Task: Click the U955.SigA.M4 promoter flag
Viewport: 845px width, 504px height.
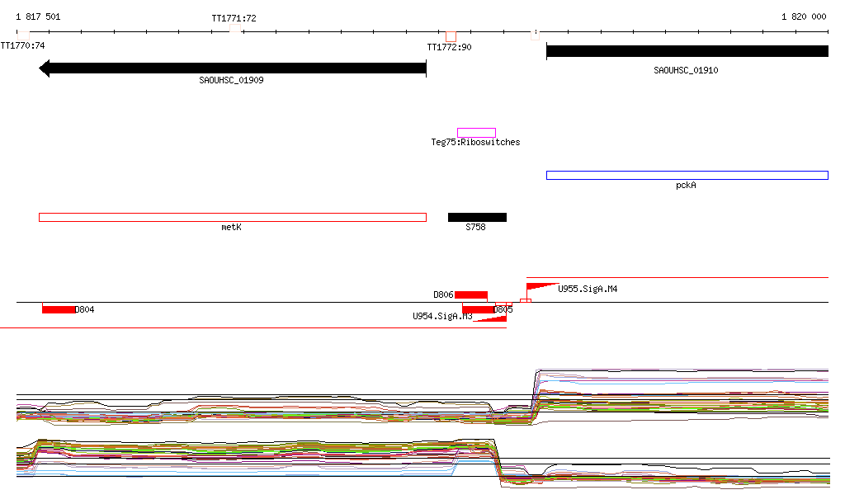Action: pos(541,287)
